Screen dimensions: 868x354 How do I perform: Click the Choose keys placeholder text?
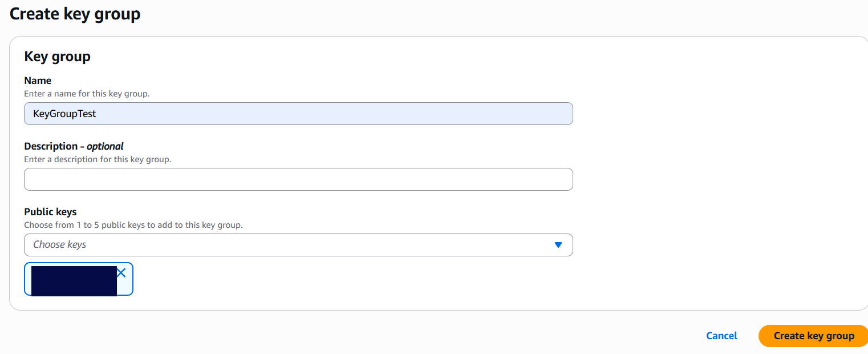[59, 244]
